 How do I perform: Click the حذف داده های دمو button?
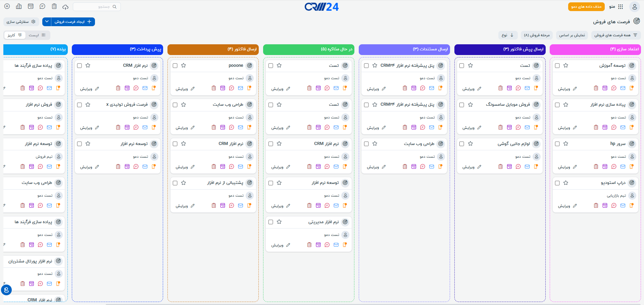click(x=586, y=7)
